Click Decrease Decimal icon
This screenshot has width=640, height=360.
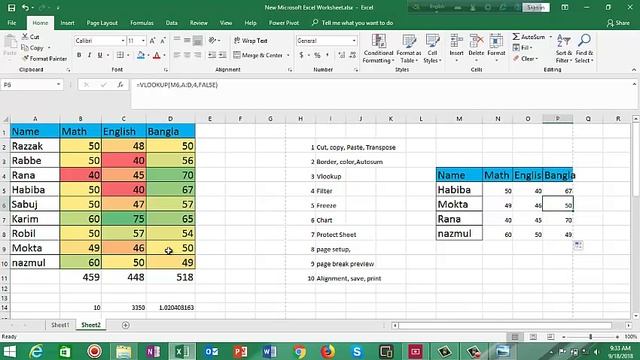(353, 55)
